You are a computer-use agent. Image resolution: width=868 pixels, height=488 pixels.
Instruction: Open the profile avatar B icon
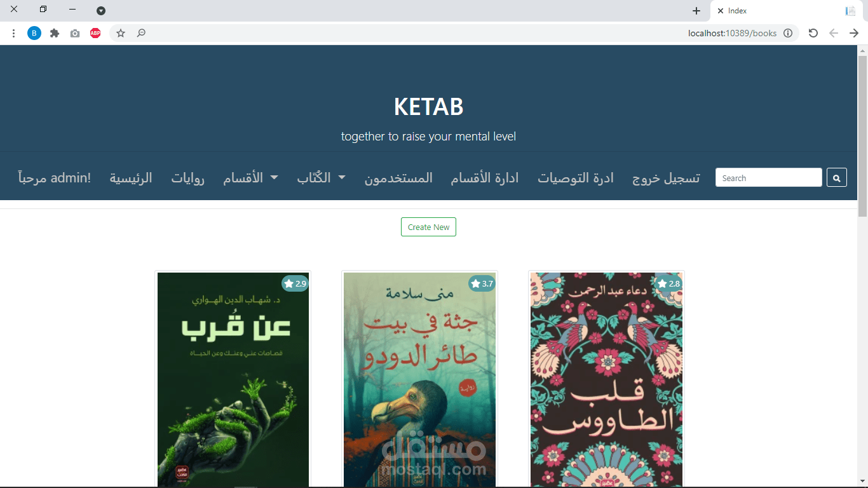click(34, 33)
